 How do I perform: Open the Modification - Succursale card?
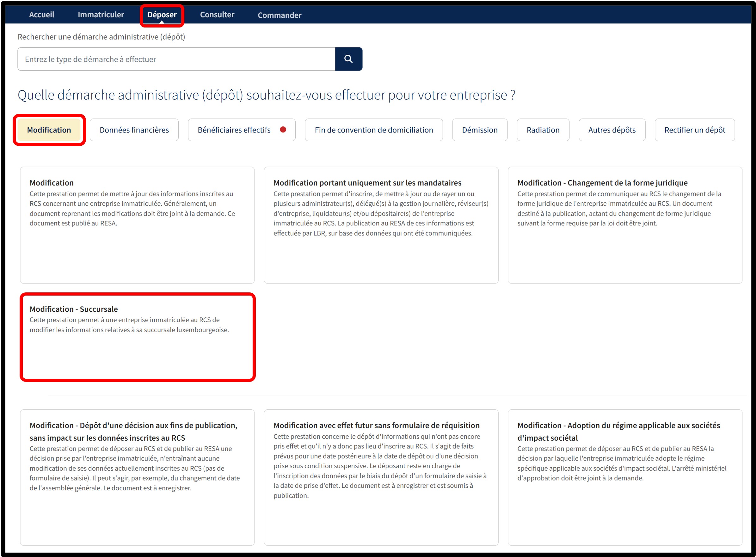coord(137,336)
